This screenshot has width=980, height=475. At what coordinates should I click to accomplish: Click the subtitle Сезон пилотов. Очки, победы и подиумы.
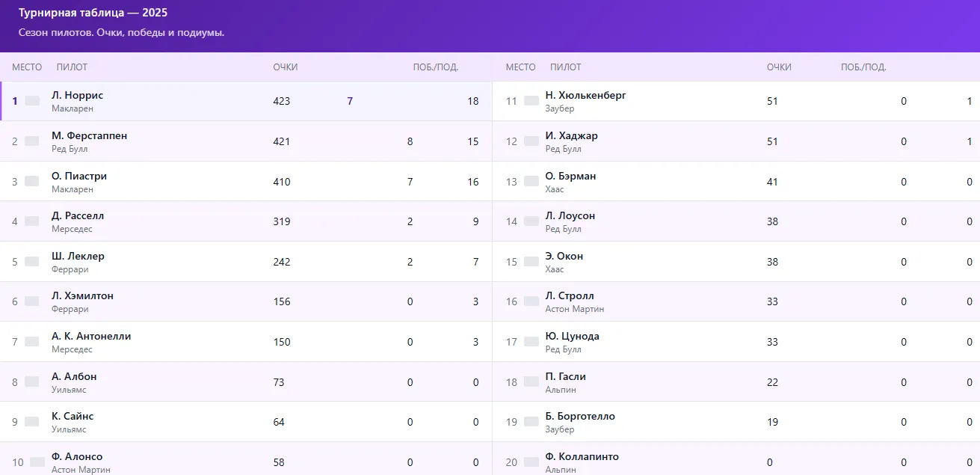(x=121, y=33)
